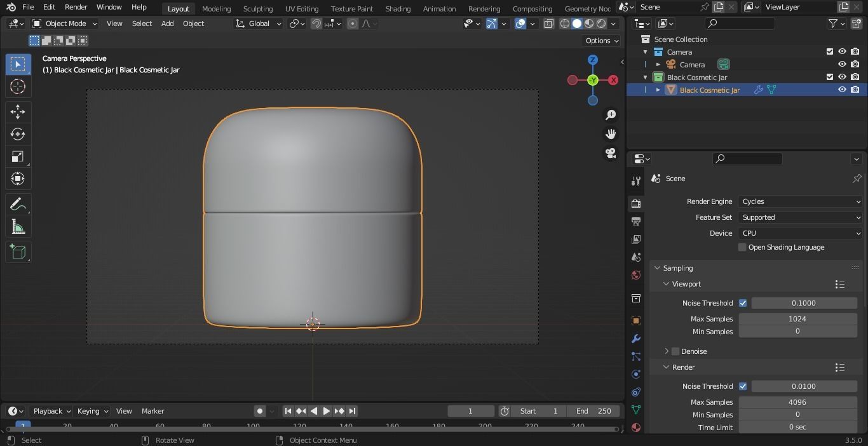Open the timeline Marker menu
Screen dimensions: 868x446
pos(153,411)
